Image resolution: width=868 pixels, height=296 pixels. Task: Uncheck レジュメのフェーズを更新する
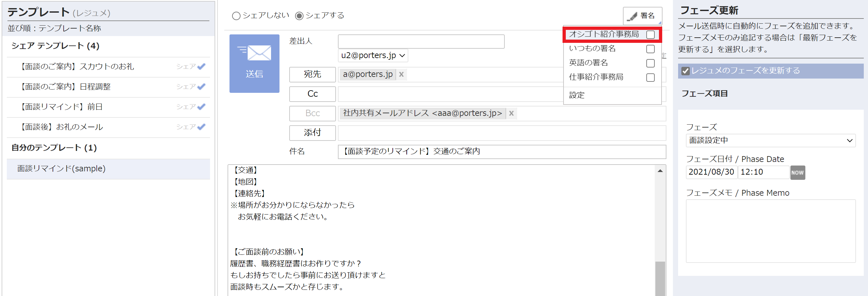(685, 71)
